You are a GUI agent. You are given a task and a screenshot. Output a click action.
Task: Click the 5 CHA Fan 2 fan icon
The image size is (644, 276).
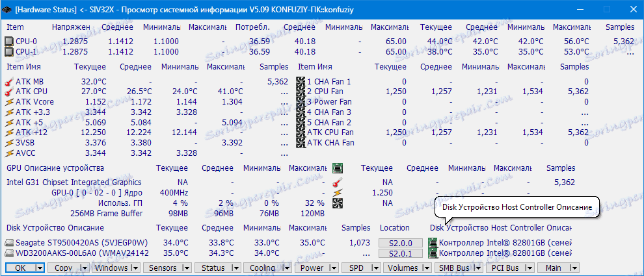tap(301, 122)
